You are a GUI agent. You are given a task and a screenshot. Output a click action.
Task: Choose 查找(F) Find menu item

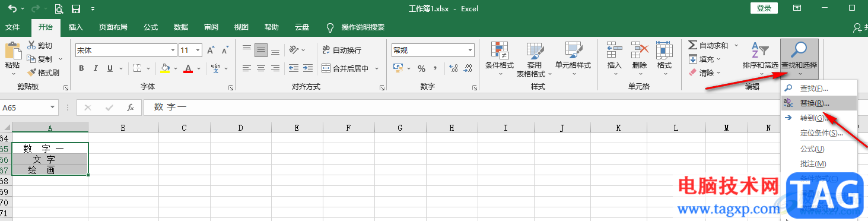819,89
